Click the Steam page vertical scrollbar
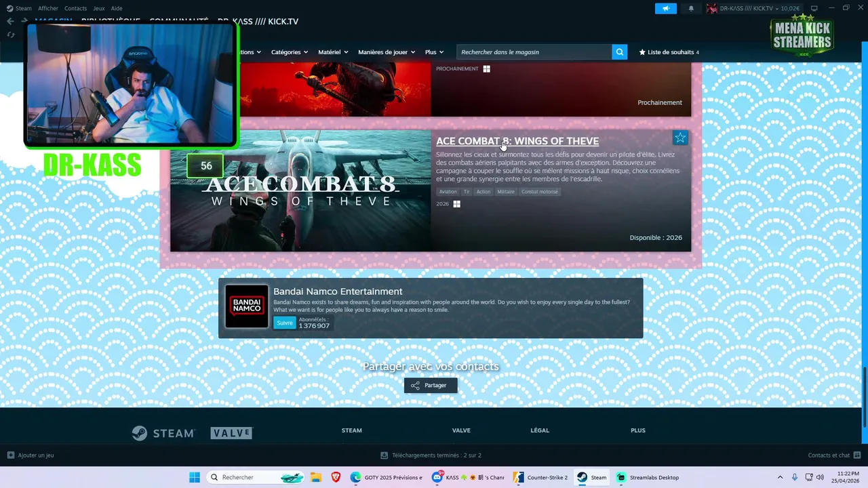The width and height of the screenshot is (868, 488). point(865,396)
